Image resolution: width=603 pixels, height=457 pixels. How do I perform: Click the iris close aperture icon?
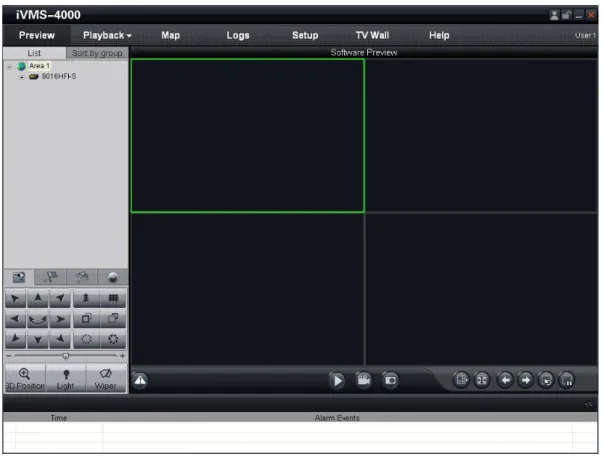point(113,339)
